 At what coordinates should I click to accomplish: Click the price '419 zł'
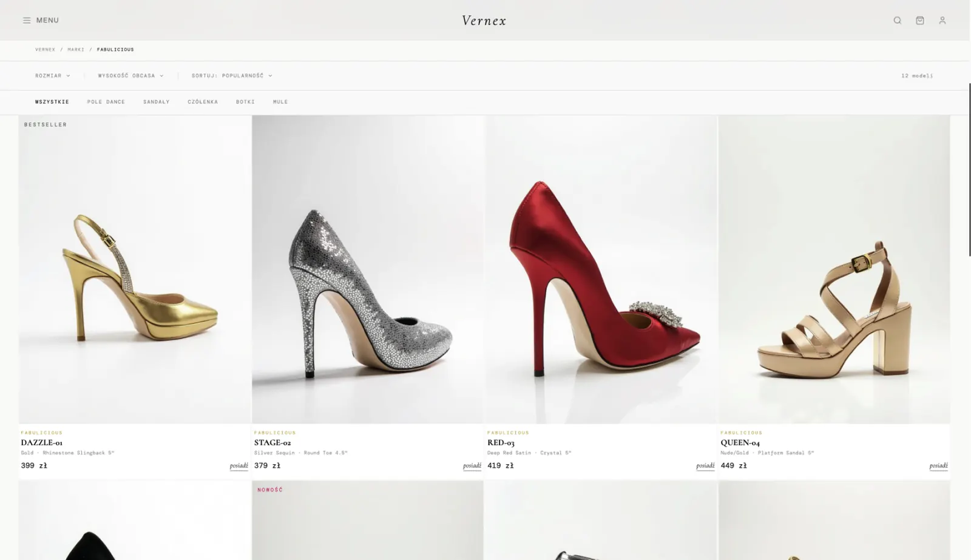(x=500, y=466)
